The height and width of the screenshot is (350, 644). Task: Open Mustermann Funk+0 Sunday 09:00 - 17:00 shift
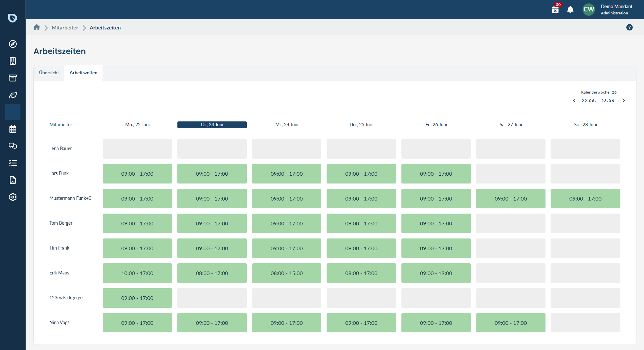[585, 199]
